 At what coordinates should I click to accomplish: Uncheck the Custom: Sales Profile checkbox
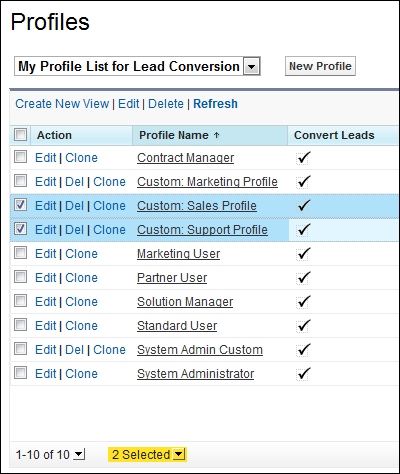20,205
